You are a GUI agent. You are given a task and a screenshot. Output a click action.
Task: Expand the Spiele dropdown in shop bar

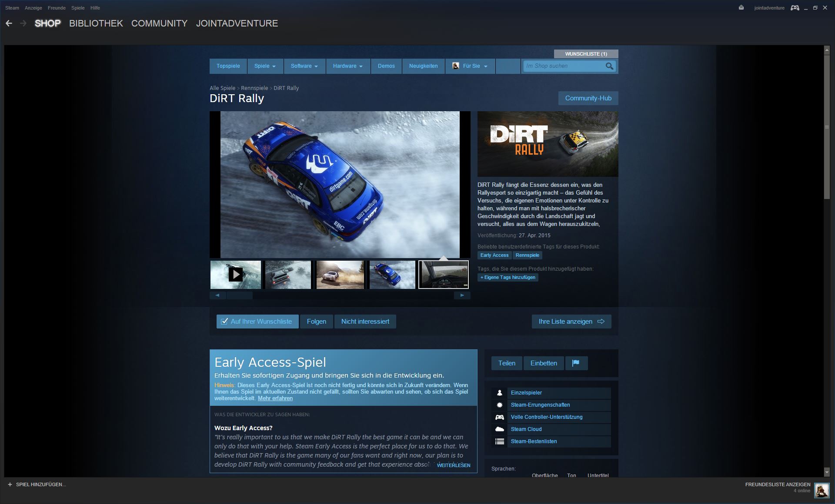point(265,66)
